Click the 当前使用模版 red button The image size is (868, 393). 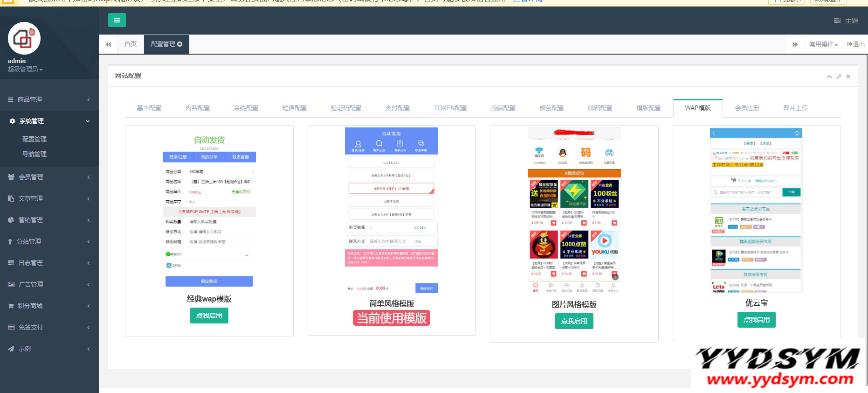click(x=392, y=318)
